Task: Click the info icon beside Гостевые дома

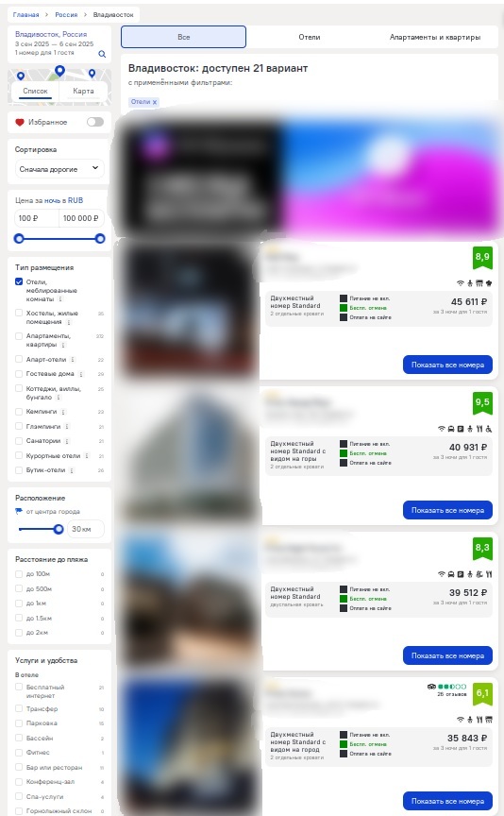Action: tap(81, 374)
